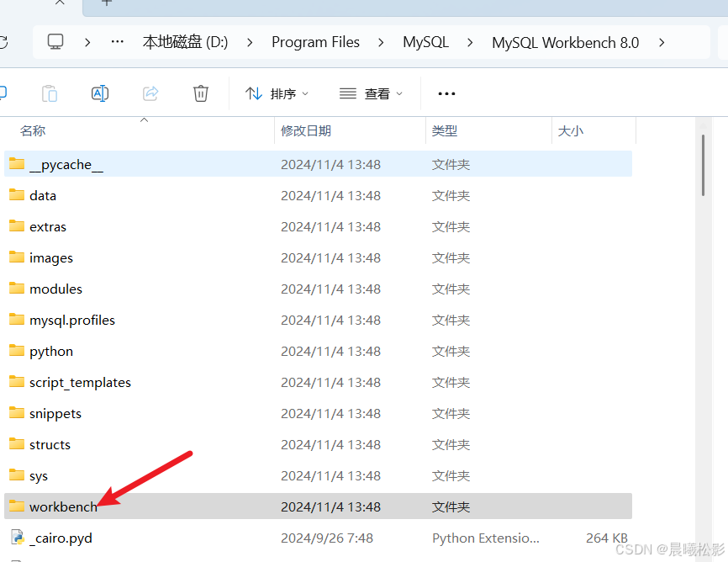The image size is (728, 562).
Task: Click the Share icon
Action: pos(150,93)
